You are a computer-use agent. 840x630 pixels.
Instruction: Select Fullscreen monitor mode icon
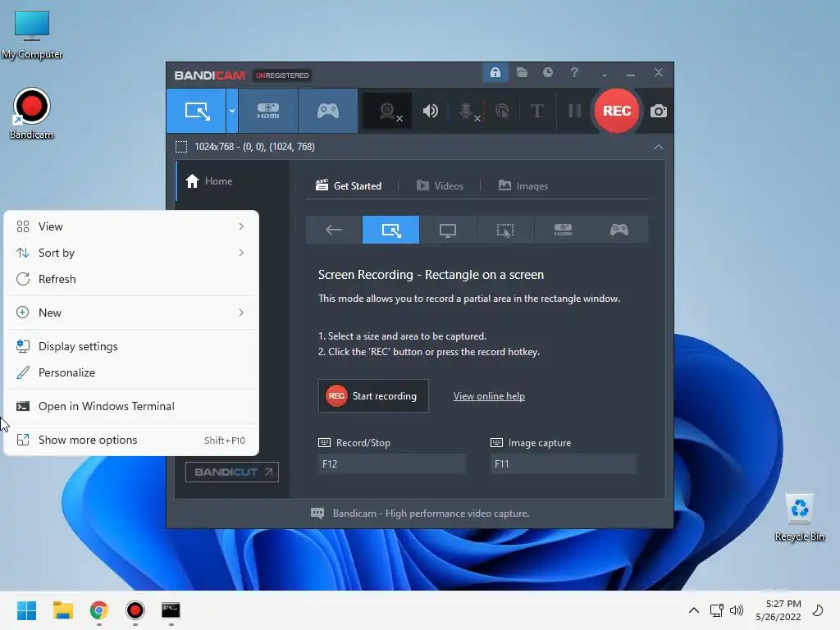click(448, 230)
